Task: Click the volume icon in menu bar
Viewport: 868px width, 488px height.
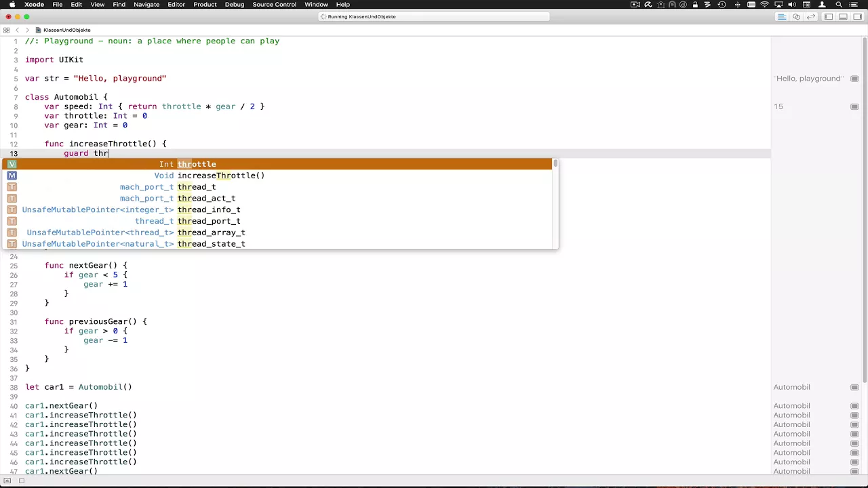Action: pyautogui.click(x=792, y=5)
